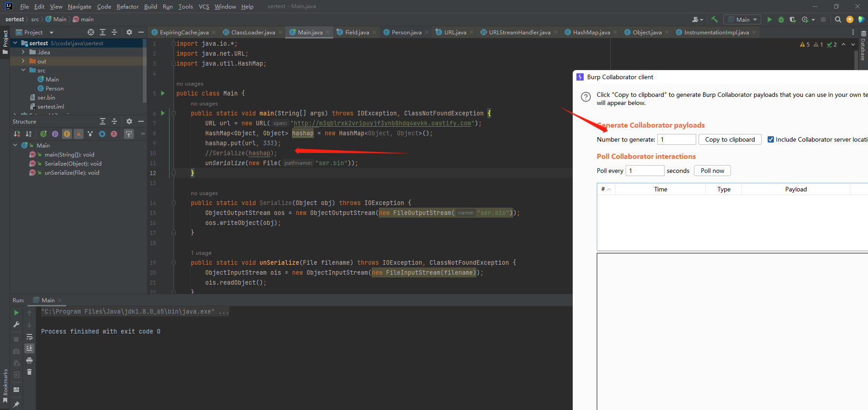Focus Number to generate field

pos(676,139)
